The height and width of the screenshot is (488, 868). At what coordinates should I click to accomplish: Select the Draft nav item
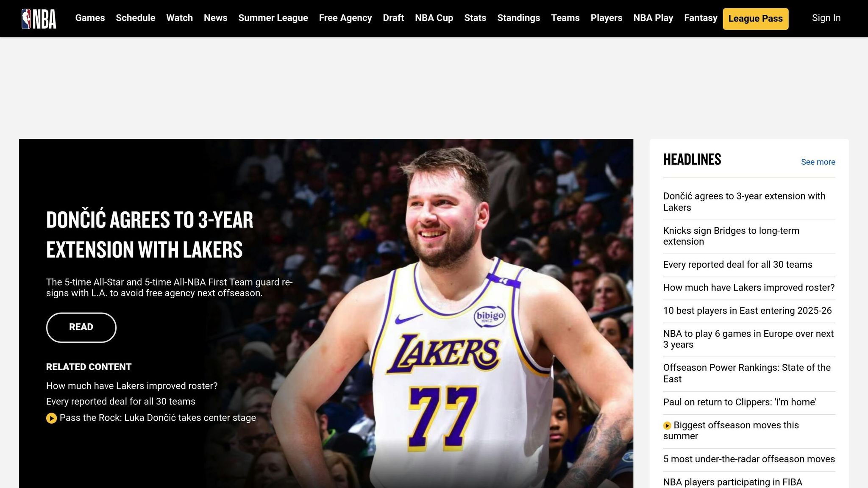click(393, 18)
